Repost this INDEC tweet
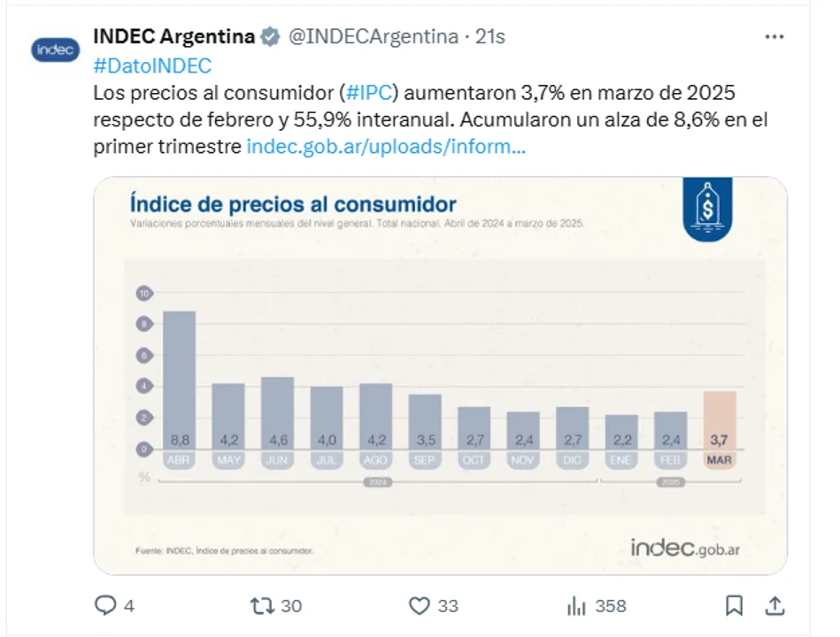 pyautogui.click(x=262, y=606)
